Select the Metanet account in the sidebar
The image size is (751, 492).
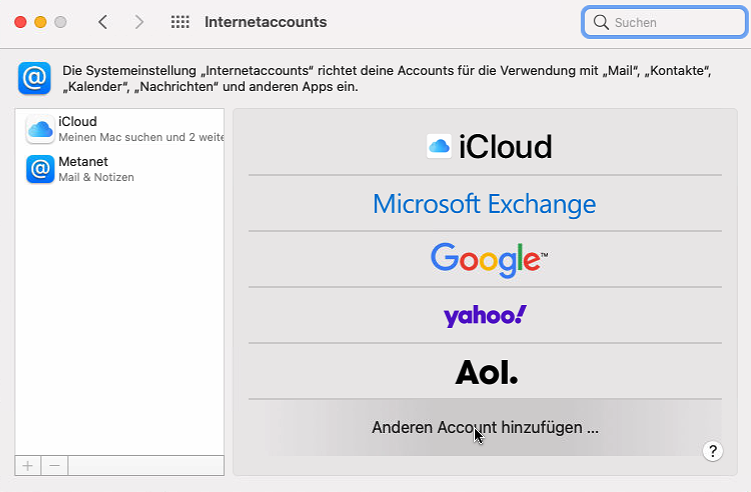(120, 169)
